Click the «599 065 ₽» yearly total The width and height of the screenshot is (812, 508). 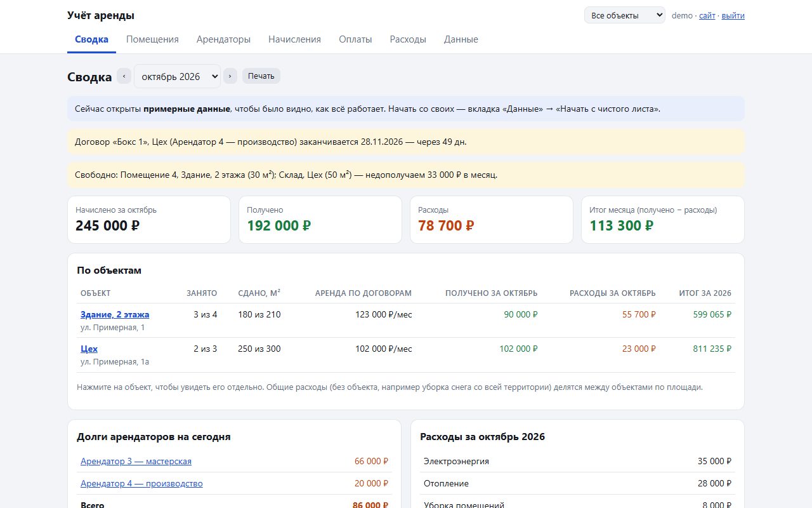pyautogui.click(x=712, y=314)
